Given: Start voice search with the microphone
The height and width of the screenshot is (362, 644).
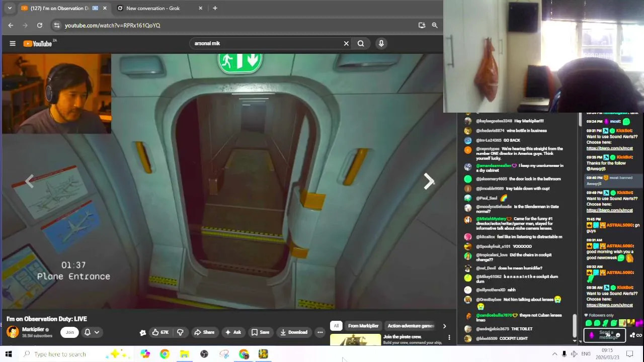Looking at the screenshot, I should [381, 43].
